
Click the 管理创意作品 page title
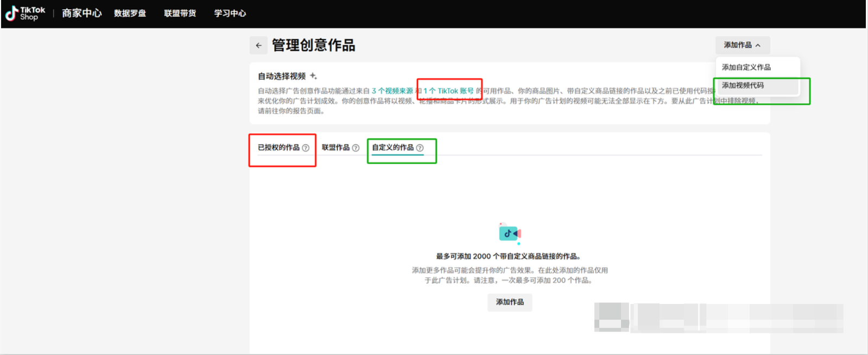tap(313, 46)
